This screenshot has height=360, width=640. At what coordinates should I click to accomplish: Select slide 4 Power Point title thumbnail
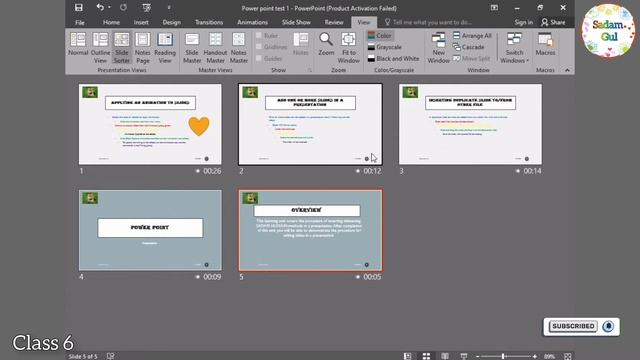click(x=150, y=230)
